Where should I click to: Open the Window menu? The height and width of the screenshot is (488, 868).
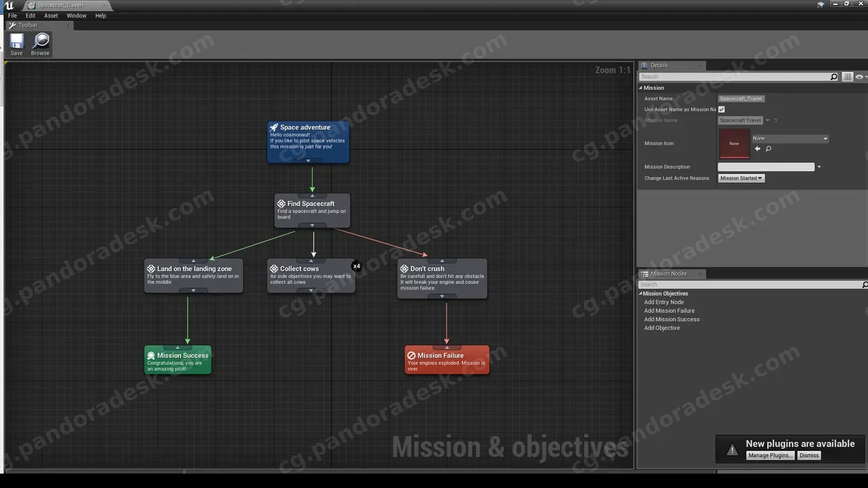pos(77,16)
